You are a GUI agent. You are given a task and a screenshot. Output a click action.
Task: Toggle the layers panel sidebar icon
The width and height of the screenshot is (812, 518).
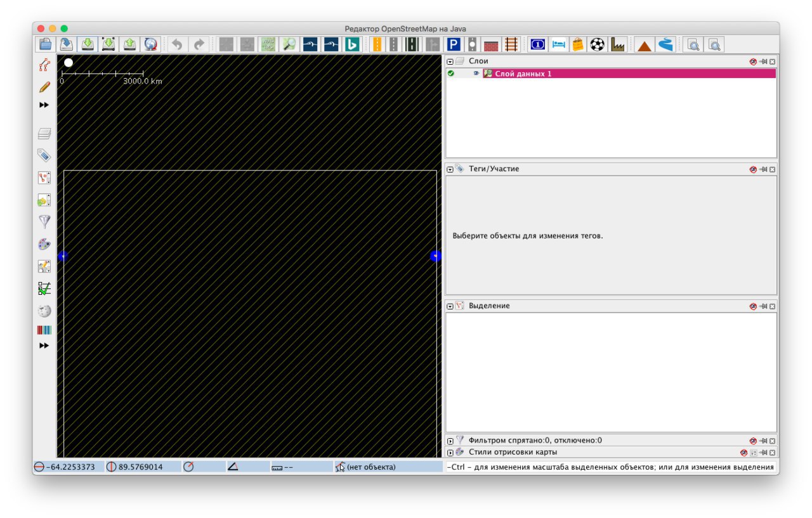[x=44, y=133]
